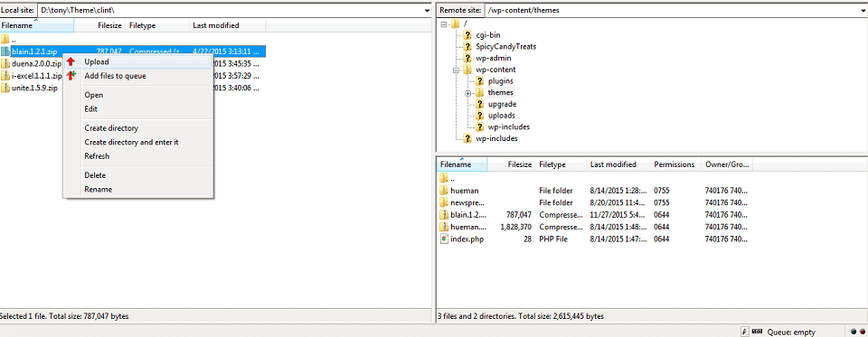868x337 pixels.
Task: Select Open in the context menu
Action: tap(138, 95)
